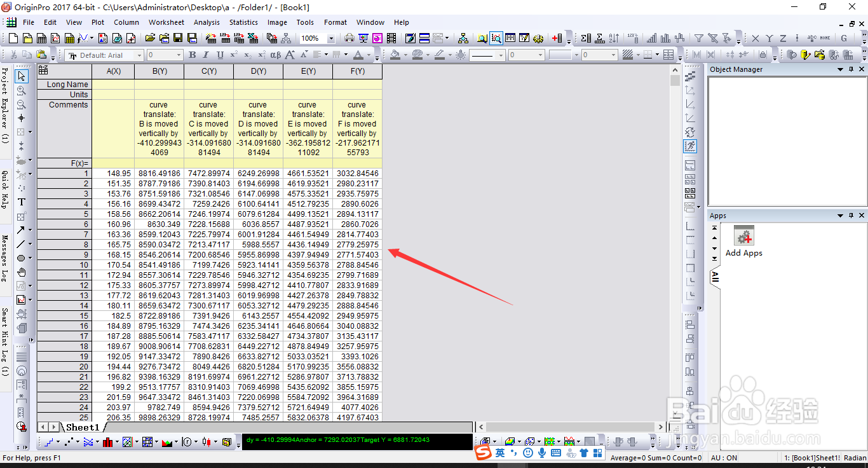The width and height of the screenshot is (868, 468).
Task: Select column header B(Y)
Action: pyautogui.click(x=159, y=71)
